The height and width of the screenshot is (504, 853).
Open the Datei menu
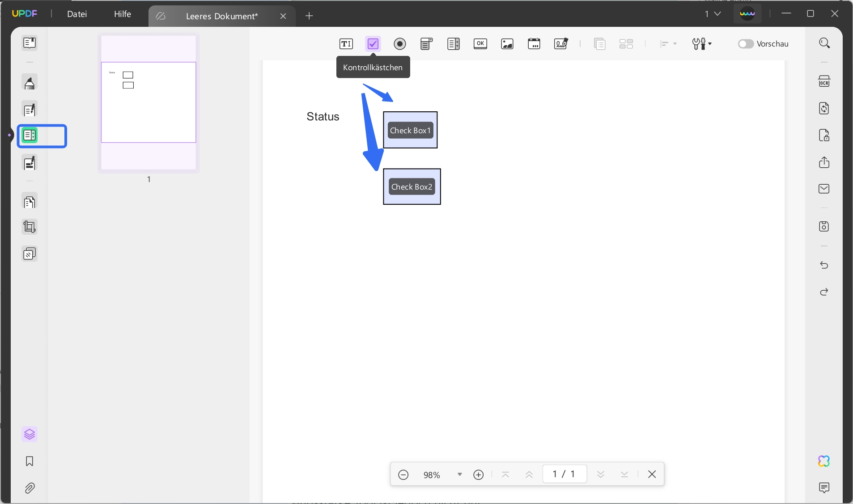77,14
